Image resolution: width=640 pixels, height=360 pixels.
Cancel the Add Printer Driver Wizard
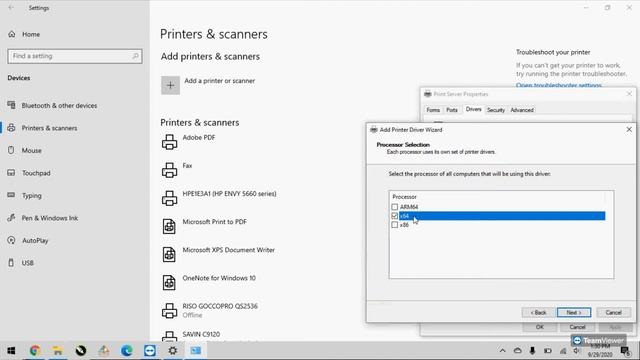pos(613,312)
